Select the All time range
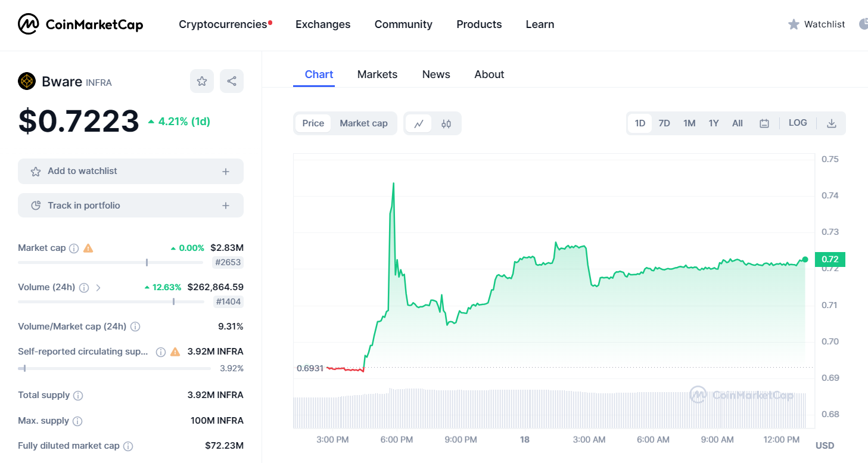The height and width of the screenshot is (463, 868). (738, 123)
